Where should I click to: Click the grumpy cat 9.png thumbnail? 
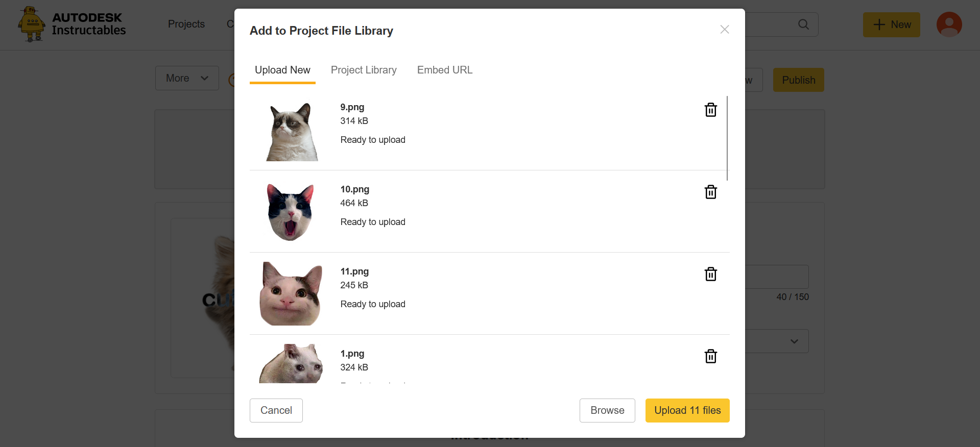[292, 132]
